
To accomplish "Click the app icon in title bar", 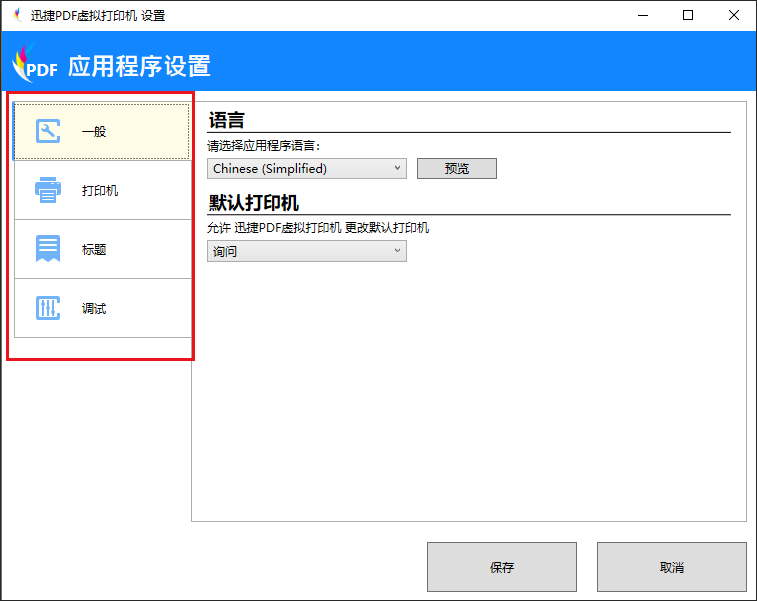I will (18, 15).
